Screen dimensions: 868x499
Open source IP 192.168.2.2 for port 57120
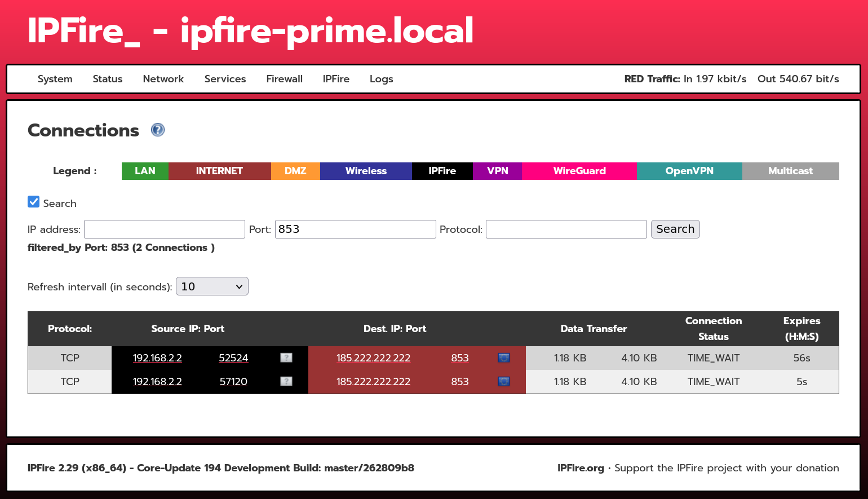[x=157, y=382]
